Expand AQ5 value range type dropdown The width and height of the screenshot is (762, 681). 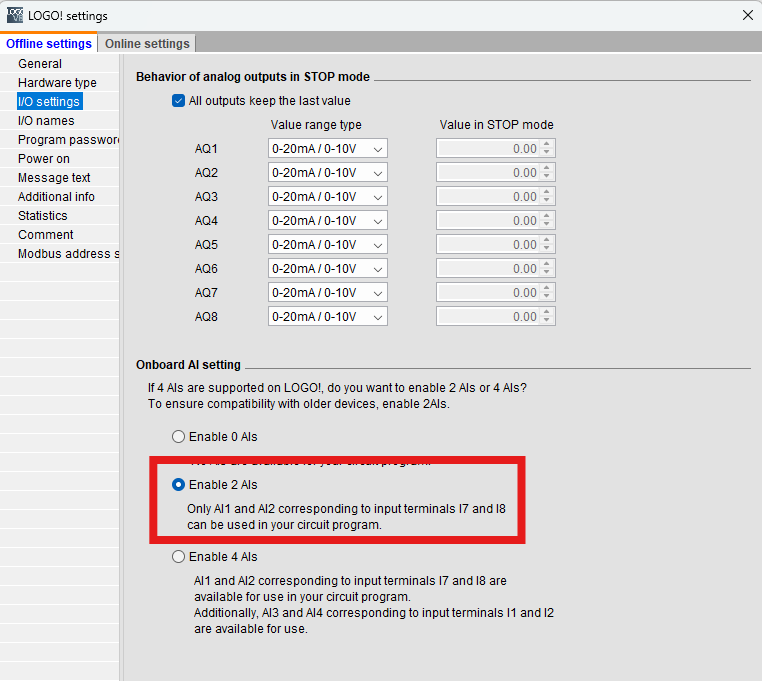[x=328, y=244]
